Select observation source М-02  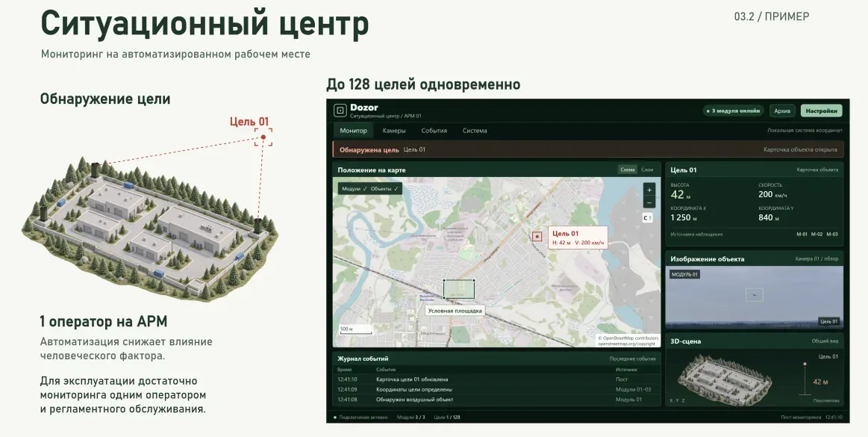pyautogui.click(x=817, y=235)
